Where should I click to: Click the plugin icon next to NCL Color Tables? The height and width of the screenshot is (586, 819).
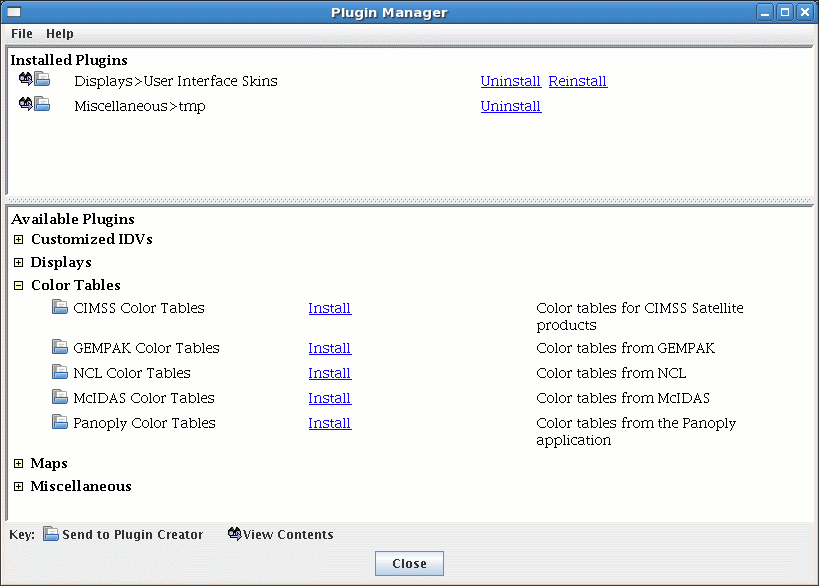[58, 373]
